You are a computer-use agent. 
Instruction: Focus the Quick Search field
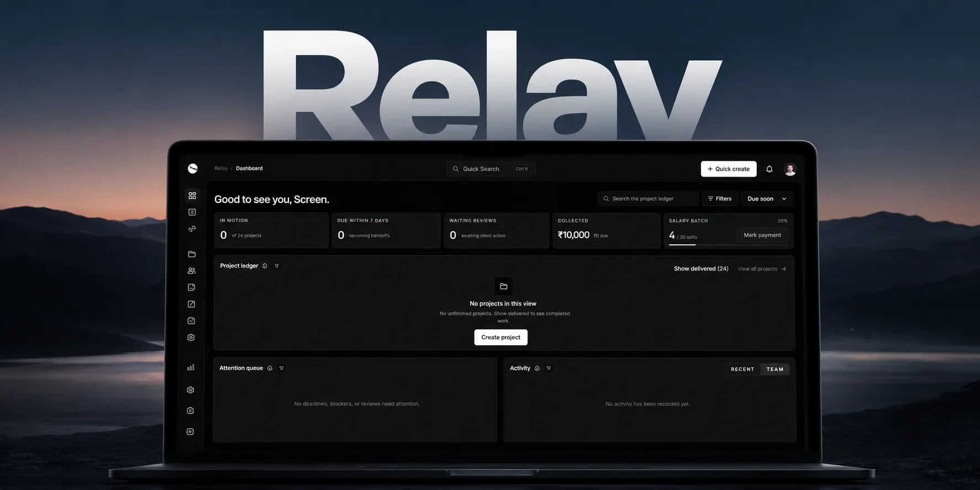tap(491, 169)
